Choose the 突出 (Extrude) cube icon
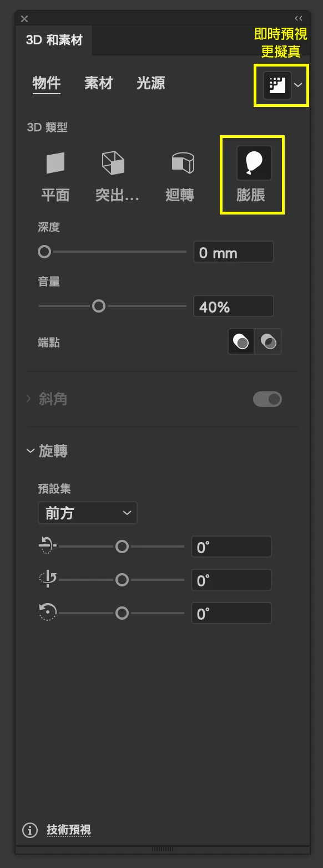Viewport: 323px width, 868px height. coord(113,163)
